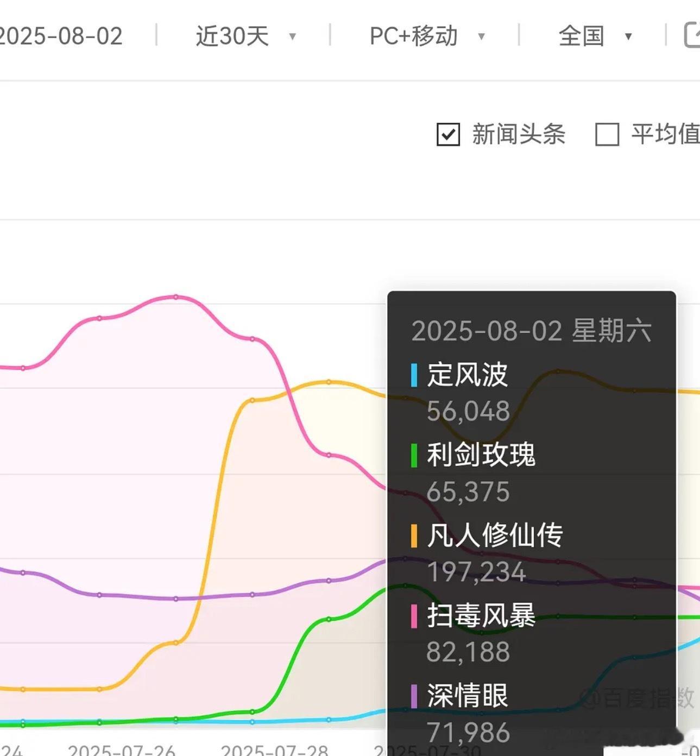Enable the 平均值 checkbox

tap(607, 135)
